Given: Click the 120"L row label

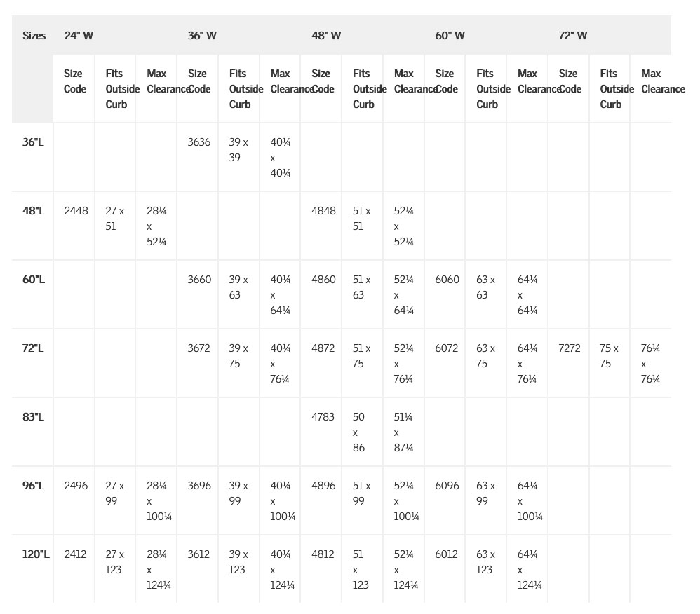Looking at the screenshot, I should (x=36, y=554).
